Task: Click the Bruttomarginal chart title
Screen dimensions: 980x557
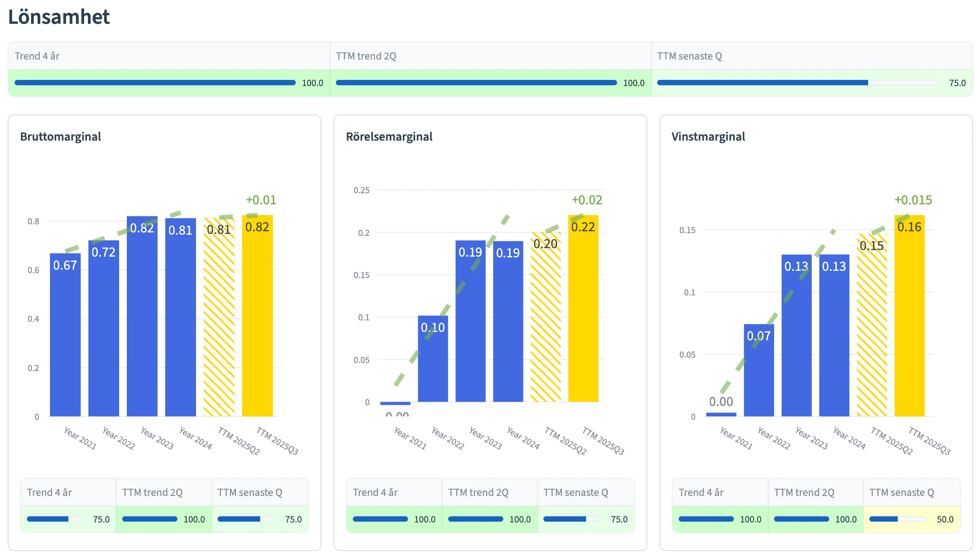Action: (60, 137)
